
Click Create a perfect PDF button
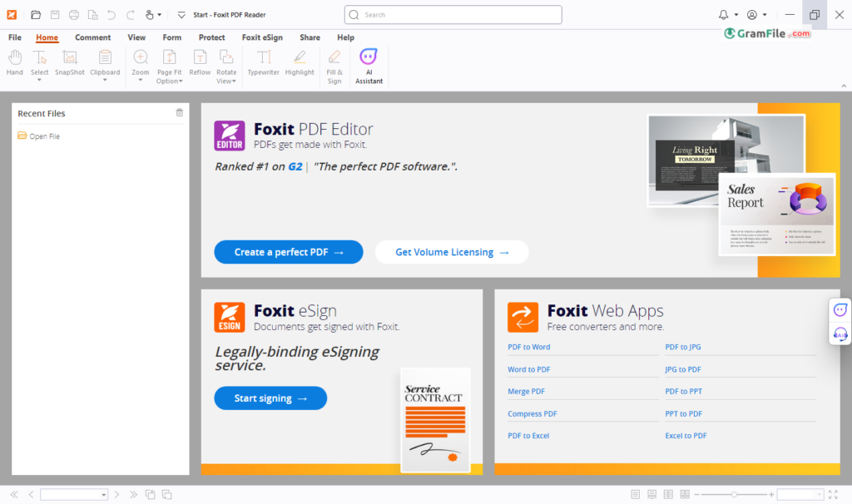(288, 252)
